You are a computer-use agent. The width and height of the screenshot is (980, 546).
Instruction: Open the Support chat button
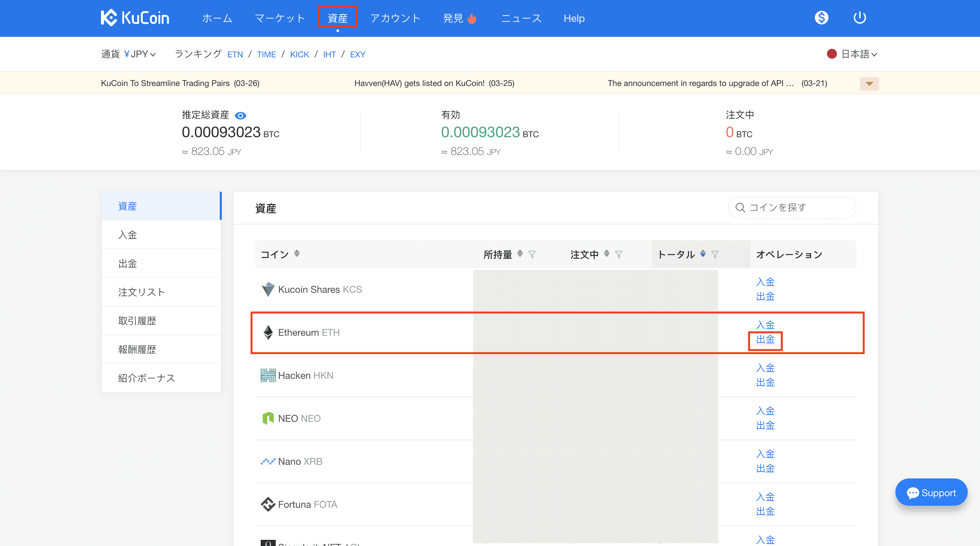click(931, 493)
